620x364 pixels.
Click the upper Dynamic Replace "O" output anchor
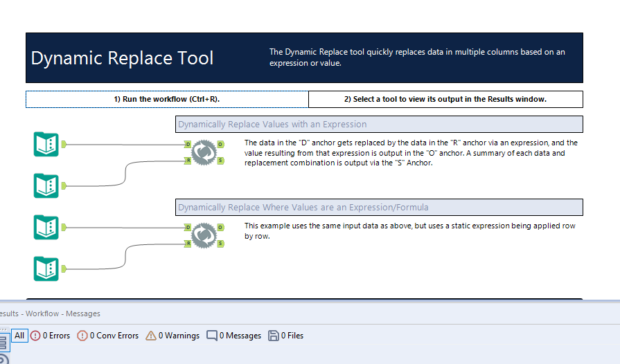click(220, 144)
